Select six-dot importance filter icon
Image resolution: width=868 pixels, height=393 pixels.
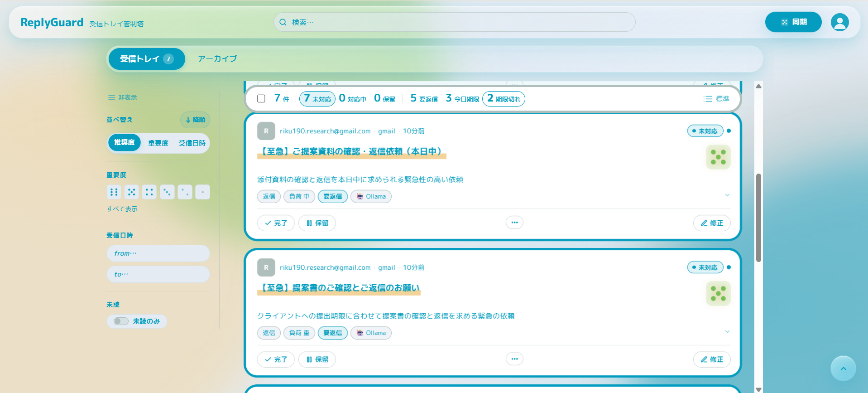click(x=114, y=192)
